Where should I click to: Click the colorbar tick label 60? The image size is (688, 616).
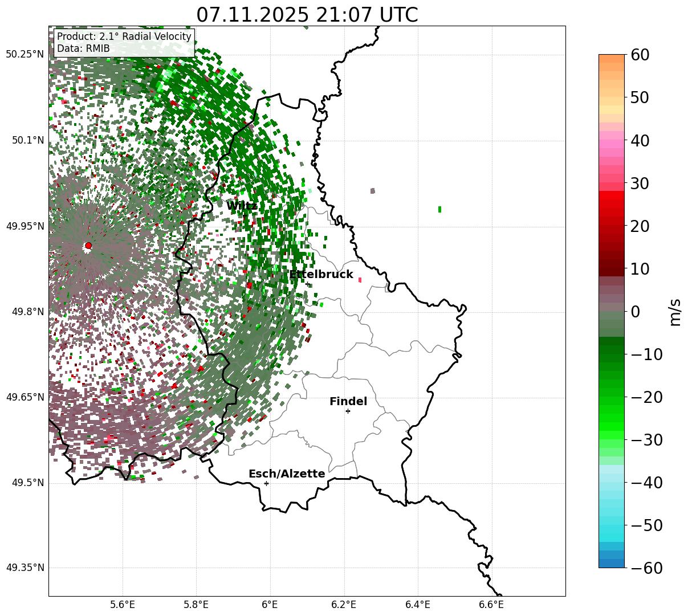click(x=641, y=55)
